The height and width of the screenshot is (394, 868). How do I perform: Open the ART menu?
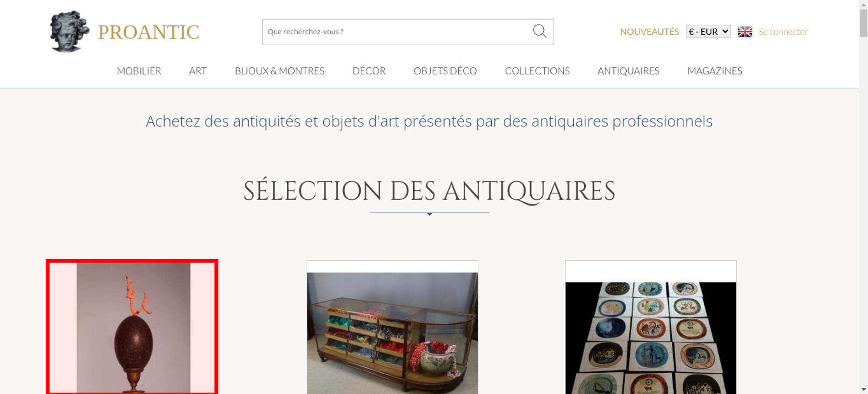[x=198, y=71]
